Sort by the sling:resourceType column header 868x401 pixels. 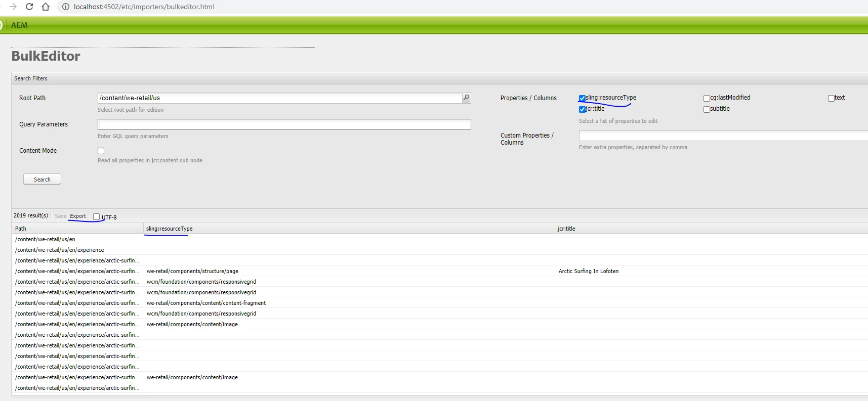click(349, 229)
